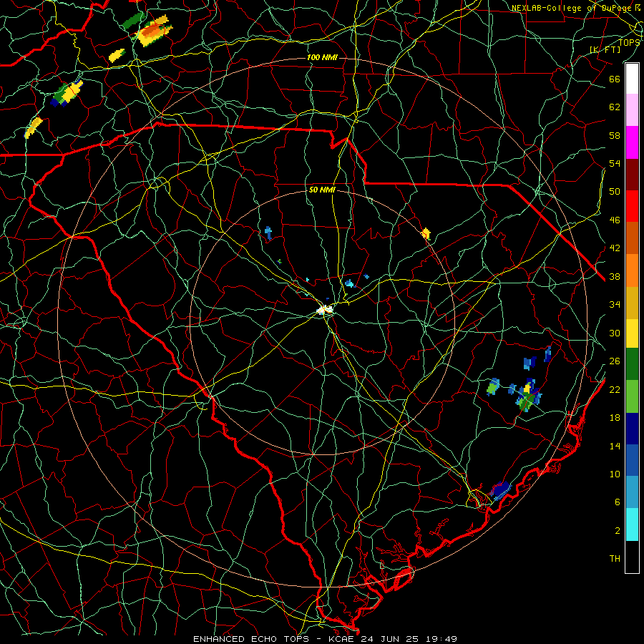Screen dimensions: 644x644
Task: Click the "14" legend value
Action: click(x=615, y=446)
